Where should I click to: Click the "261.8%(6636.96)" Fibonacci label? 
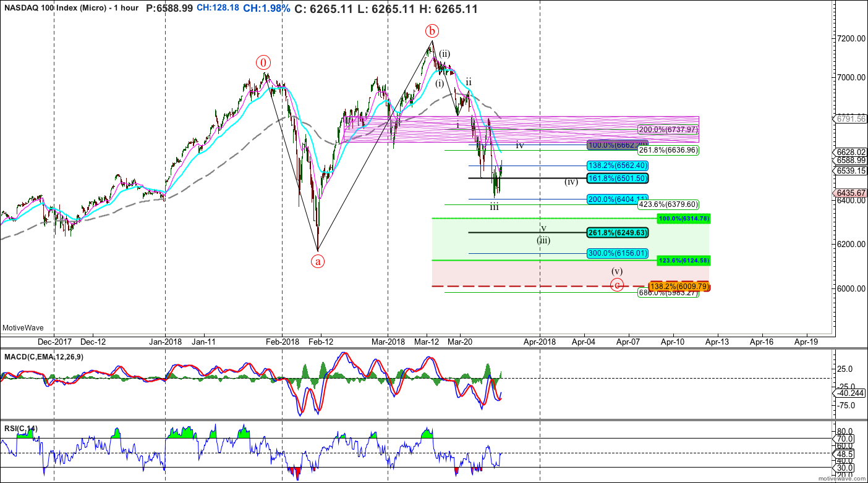[x=668, y=150]
